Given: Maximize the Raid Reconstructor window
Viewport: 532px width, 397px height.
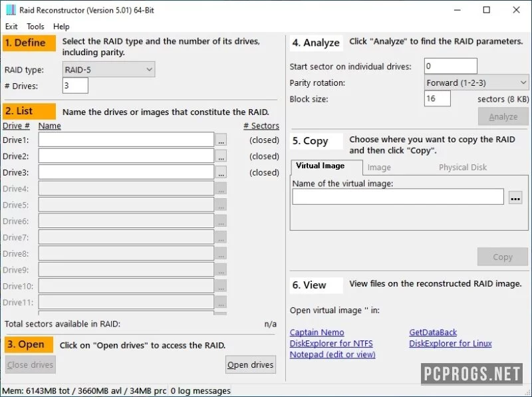Looking at the screenshot, I should coord(487,10).
